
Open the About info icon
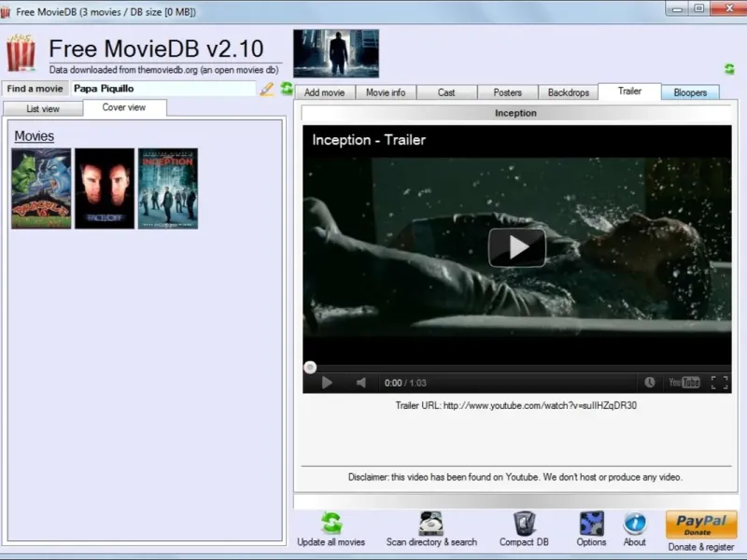click(635, 524)
